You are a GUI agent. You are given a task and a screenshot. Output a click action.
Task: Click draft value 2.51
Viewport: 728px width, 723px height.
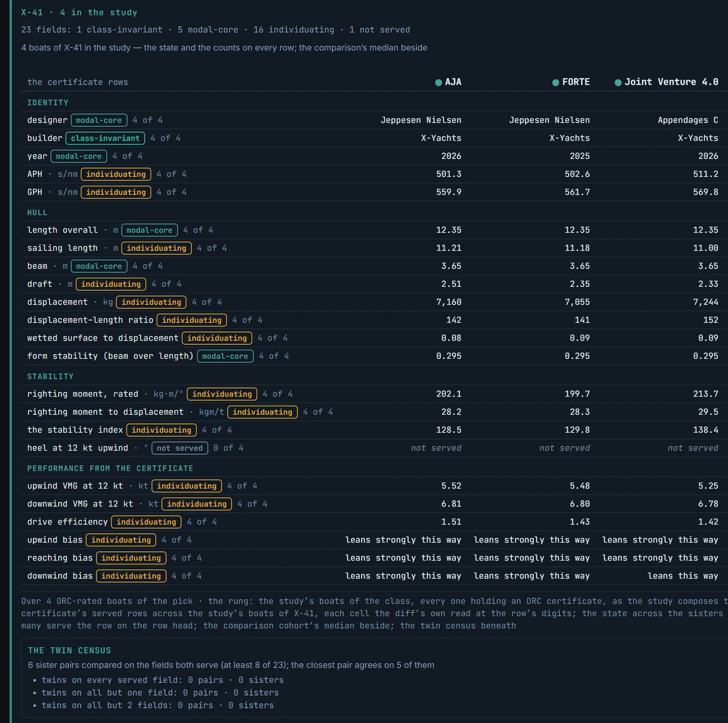pos(451,284)
